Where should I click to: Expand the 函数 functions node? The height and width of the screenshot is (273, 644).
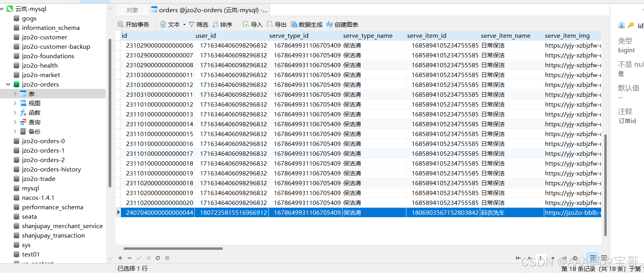[15, 113]
